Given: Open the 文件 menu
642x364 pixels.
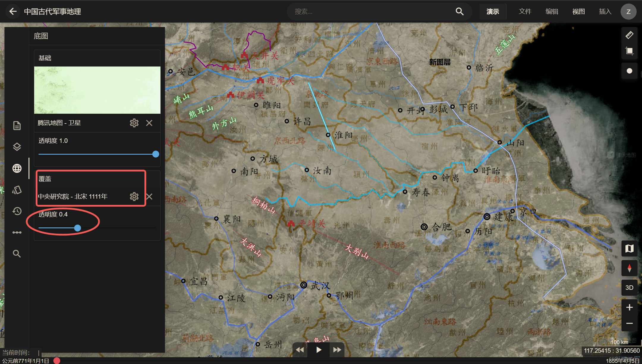Looking at the screenshot, I should click(x=525, y=12).
